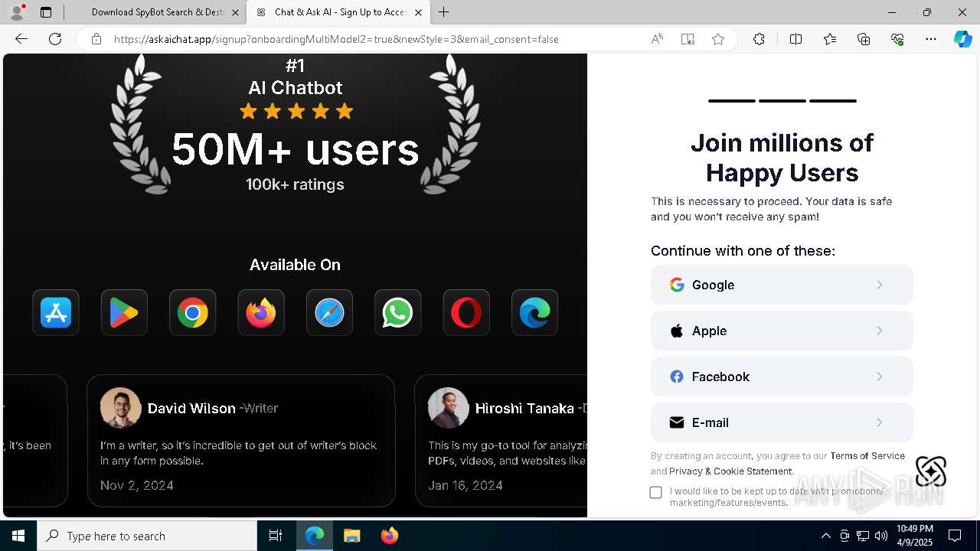Continue with Apple sign-up option
Image resolution: width=980 pixels, height=551 pixels.
click(782, 331)
